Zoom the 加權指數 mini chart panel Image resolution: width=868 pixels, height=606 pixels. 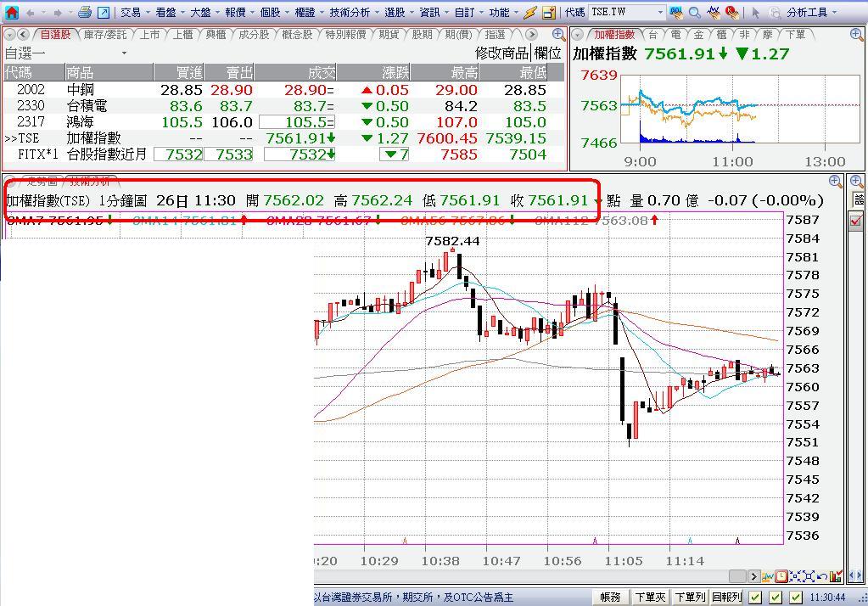856,34
